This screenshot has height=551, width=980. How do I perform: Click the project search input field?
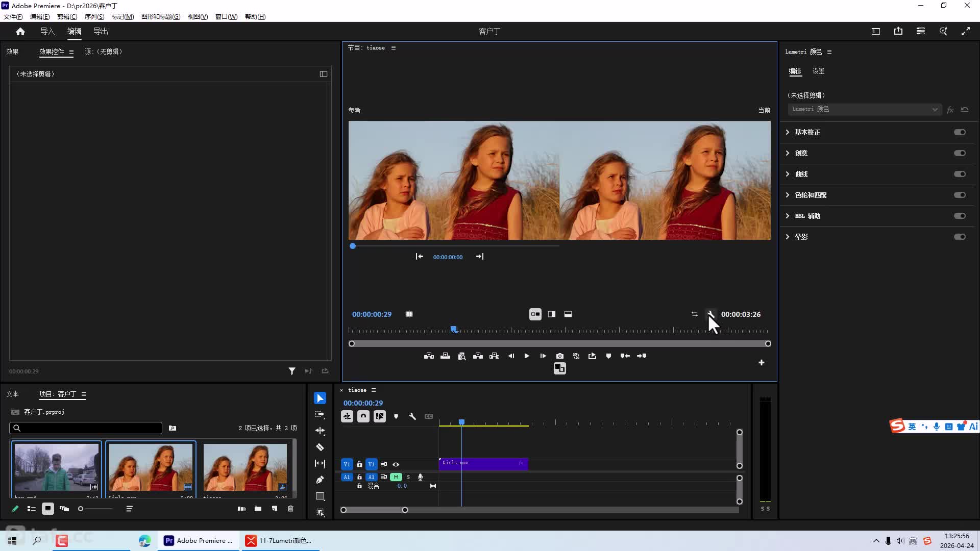(86, 428)
